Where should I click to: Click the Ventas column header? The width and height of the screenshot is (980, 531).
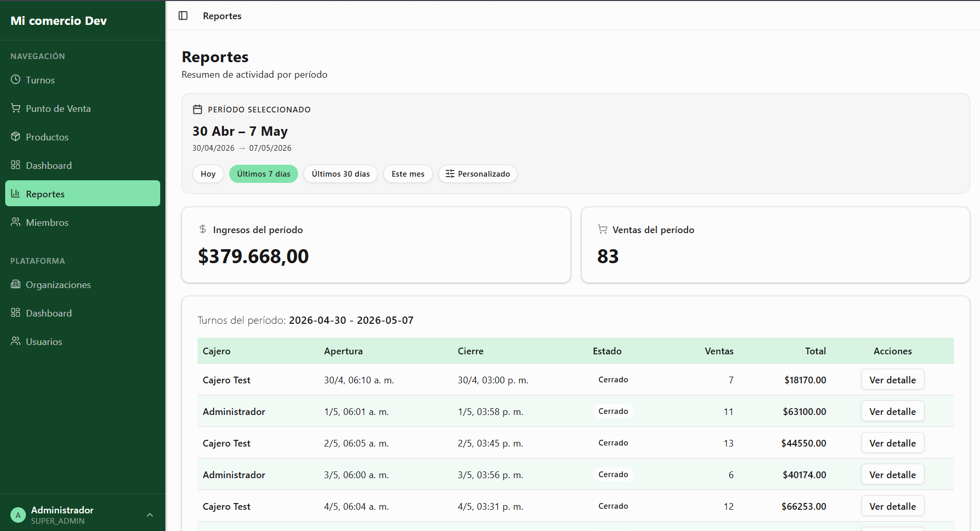pos(719,351)
